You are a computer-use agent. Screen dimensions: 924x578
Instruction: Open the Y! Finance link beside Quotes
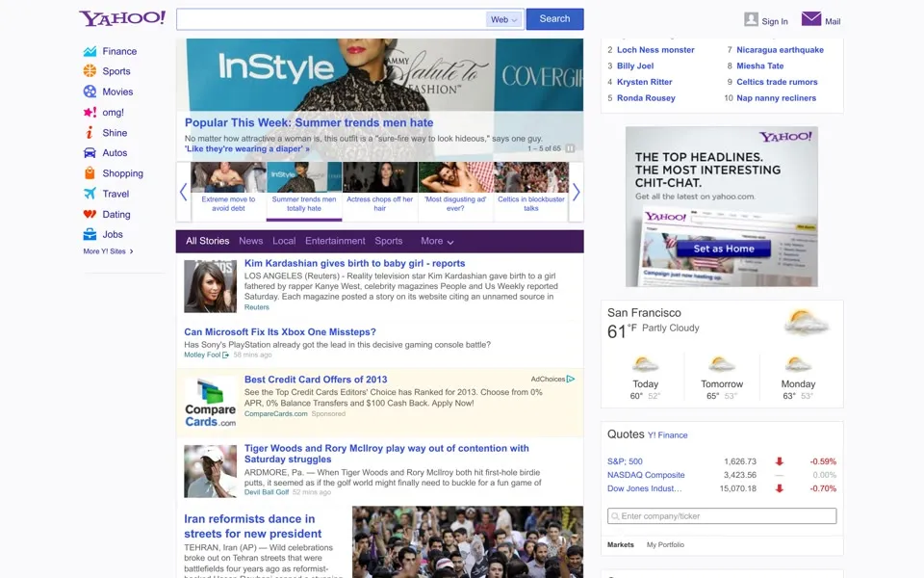[x=668, y=435]
